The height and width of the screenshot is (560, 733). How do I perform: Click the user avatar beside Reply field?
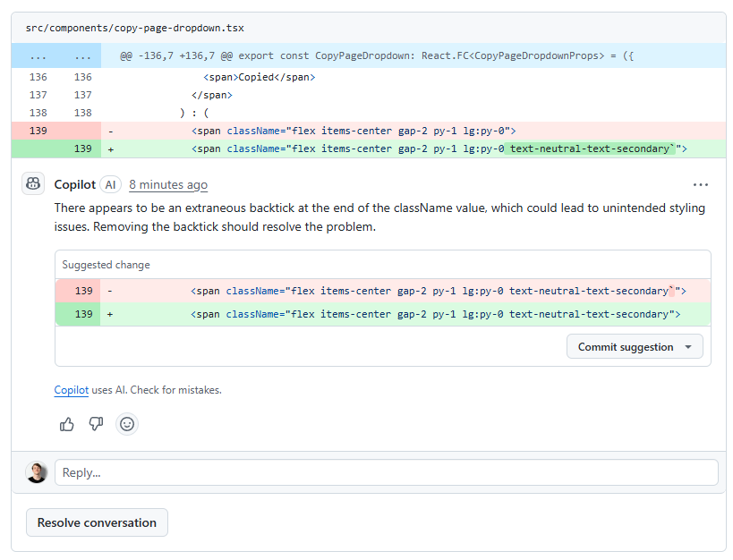[37, 472]
